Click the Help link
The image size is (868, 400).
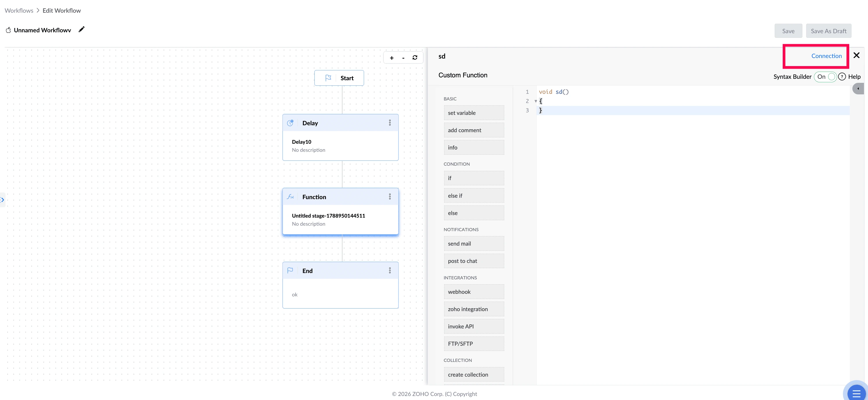click(854, 77)
